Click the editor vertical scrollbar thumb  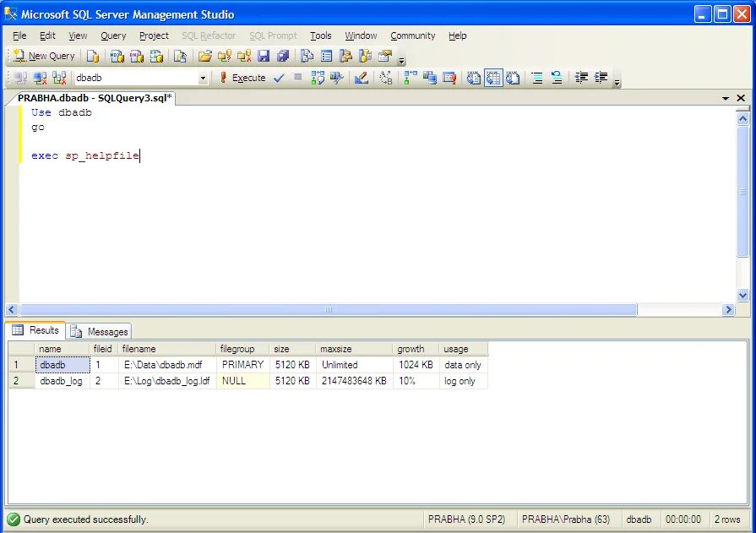coord(743,192)
